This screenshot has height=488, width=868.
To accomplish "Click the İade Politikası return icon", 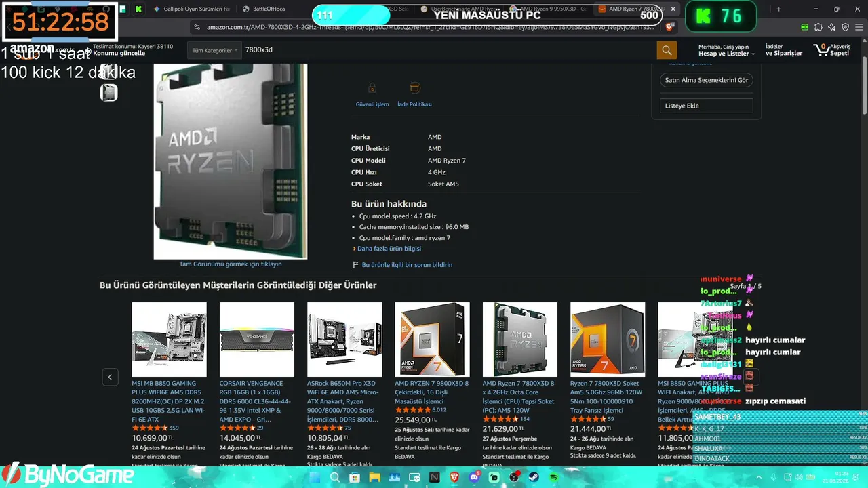I will click(415, 88).
